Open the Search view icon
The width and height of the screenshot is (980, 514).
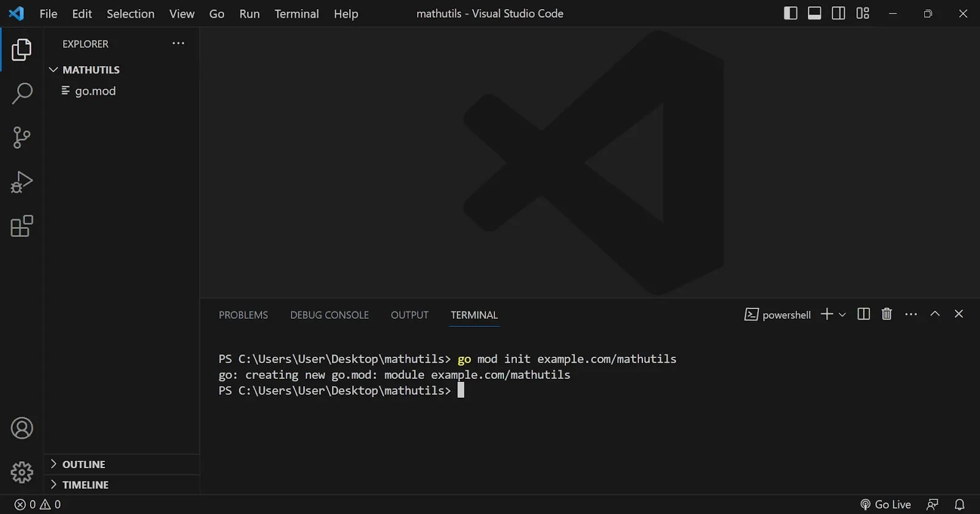pyautogui.click(x=21, y=94)
